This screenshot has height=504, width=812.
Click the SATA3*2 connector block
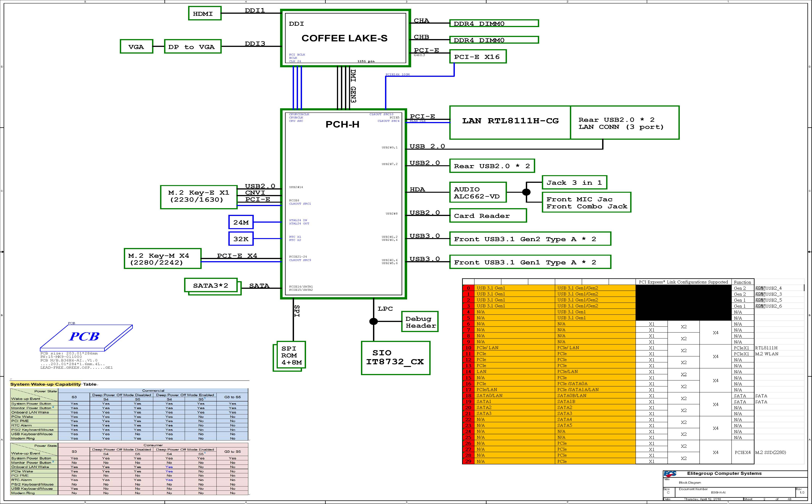[211, 285]
